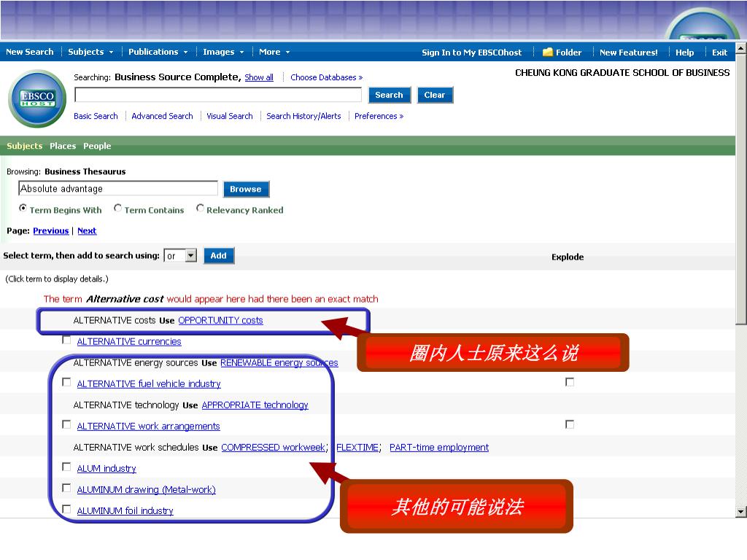
Task: Expand Preferences options
Action: pos(379,116)
